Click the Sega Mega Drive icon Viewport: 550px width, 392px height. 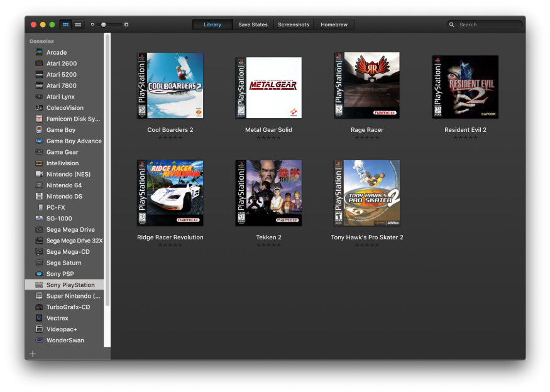click(39, 230)
